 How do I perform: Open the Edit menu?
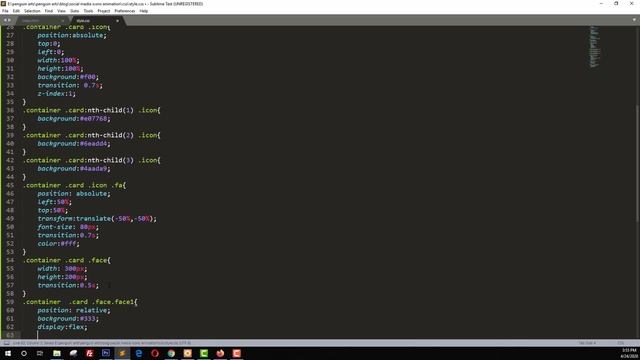click(x=16, y=11)
